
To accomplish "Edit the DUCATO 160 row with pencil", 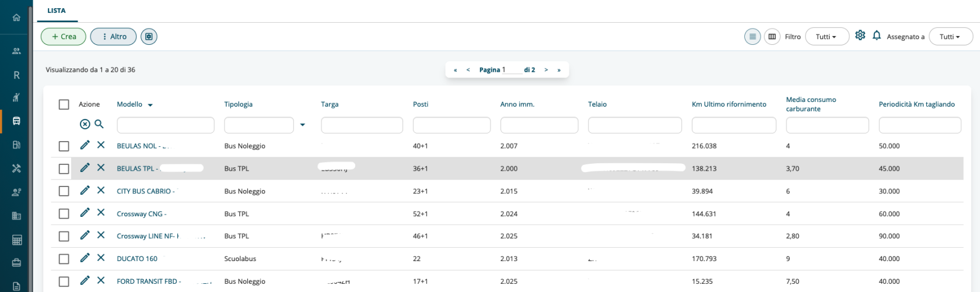I will click(85, 258).
